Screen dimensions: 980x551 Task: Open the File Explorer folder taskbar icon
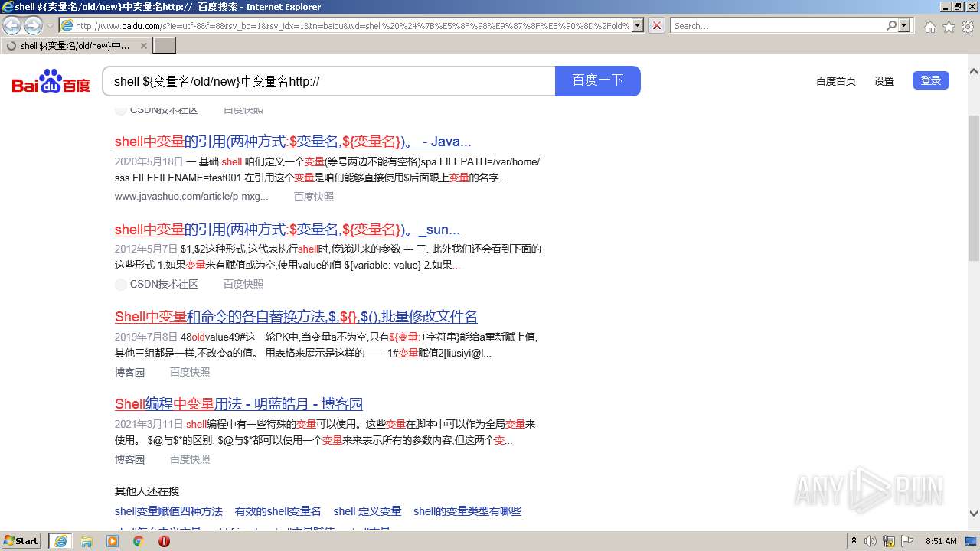coord(87,541)
